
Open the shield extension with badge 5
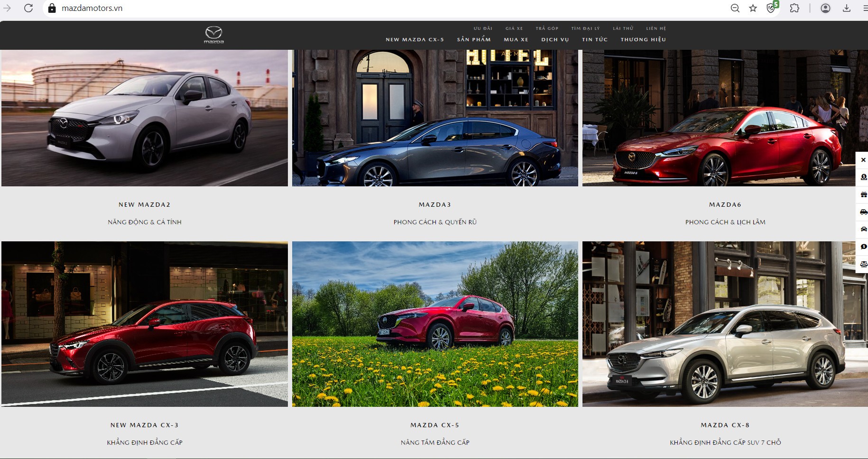pos(772,8)
